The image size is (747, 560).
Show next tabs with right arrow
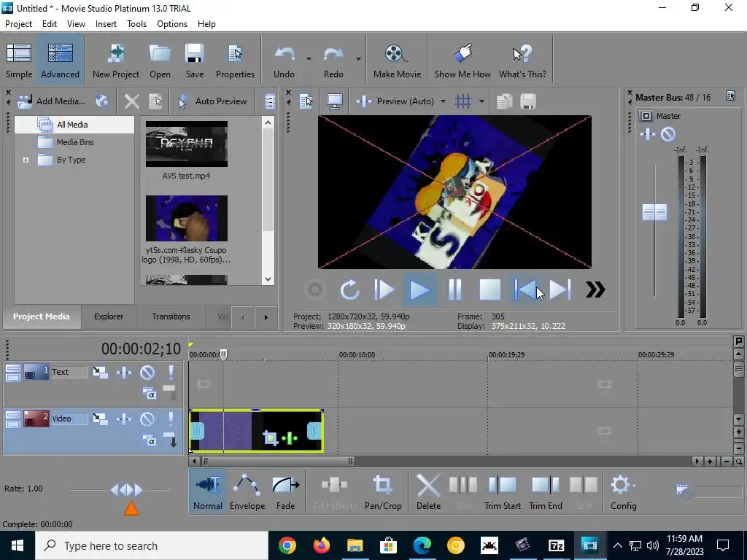266,317
